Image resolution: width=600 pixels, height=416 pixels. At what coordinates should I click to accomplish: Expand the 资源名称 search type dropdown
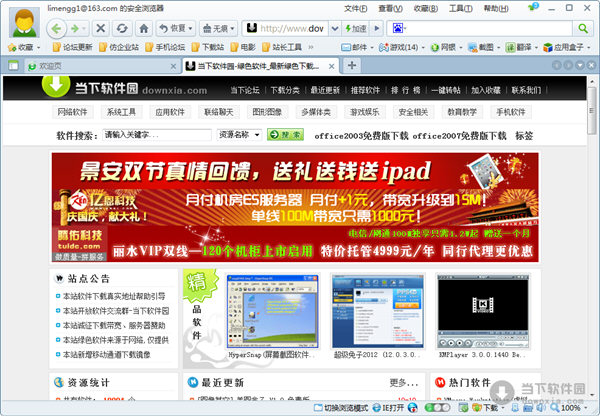coord(240,134)
